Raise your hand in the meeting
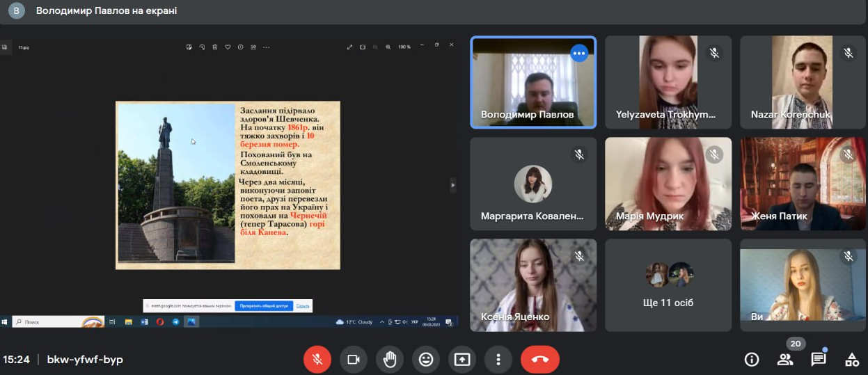This screenshot has height=375, width=868. coord(390,360)
